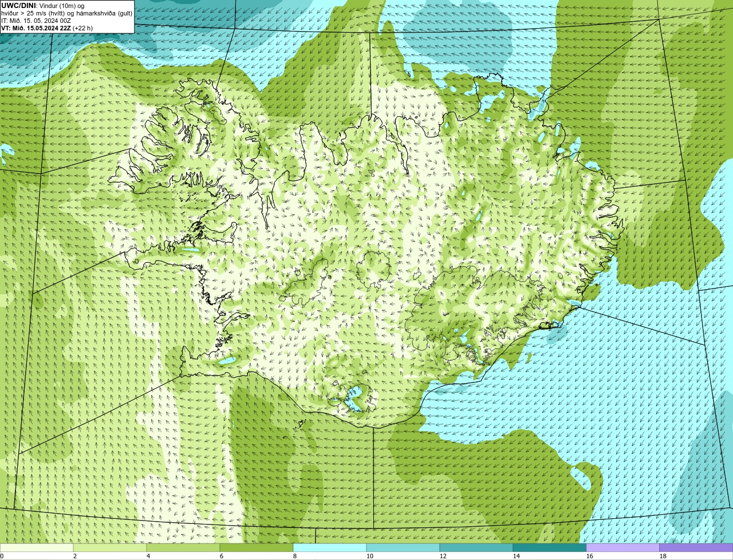This screenshot has height=560, width=733.
Task: Click the legend scale label '10'
Action: point(370,556)
